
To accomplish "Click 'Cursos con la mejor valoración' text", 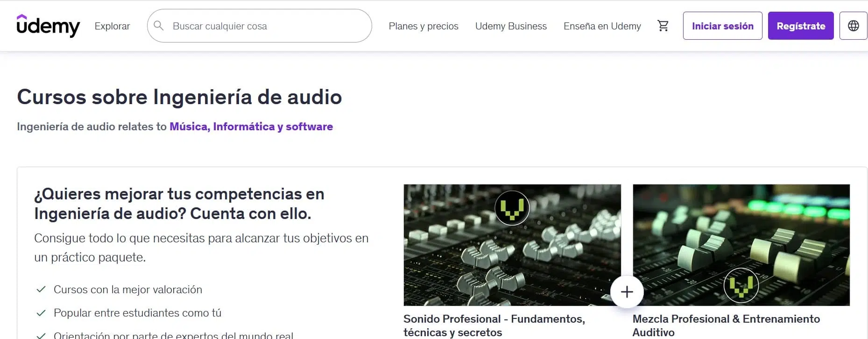I will click(128, 290).
